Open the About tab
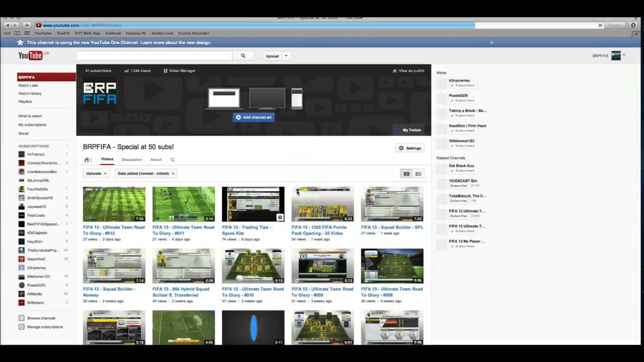 tap(156, 160)
